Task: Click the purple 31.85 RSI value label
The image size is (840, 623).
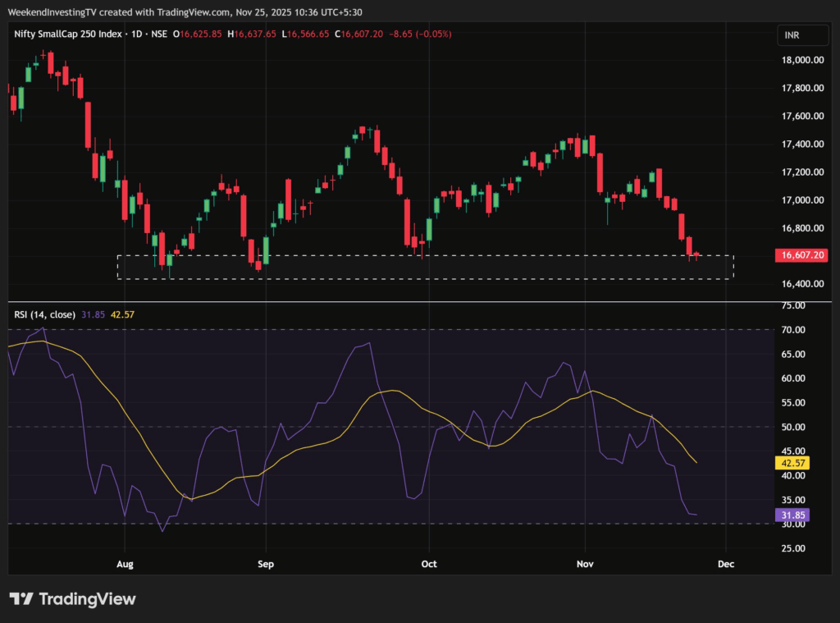Action: pos(792,515)
